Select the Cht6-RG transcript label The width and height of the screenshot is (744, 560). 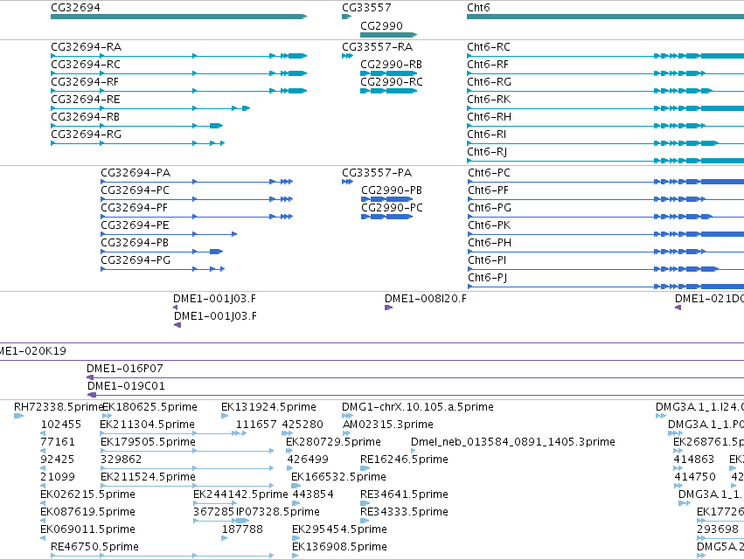click(x=490, y=82)
